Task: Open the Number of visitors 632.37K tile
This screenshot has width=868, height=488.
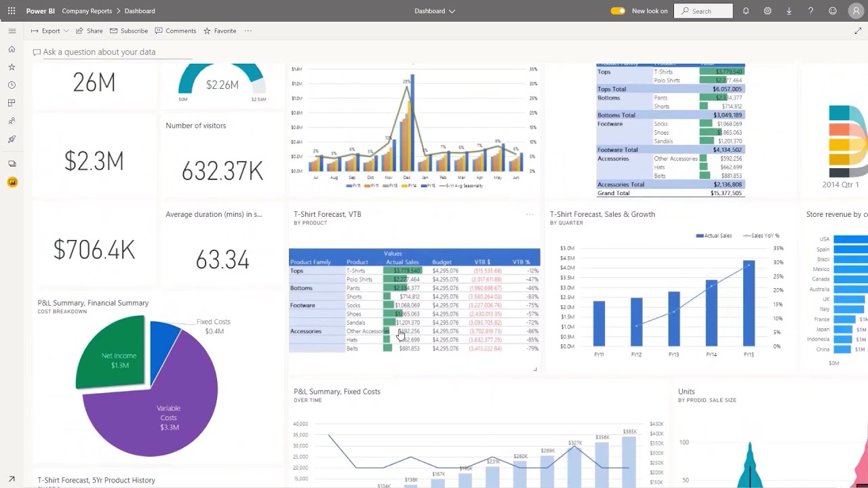Action: [x=222, y=157]
